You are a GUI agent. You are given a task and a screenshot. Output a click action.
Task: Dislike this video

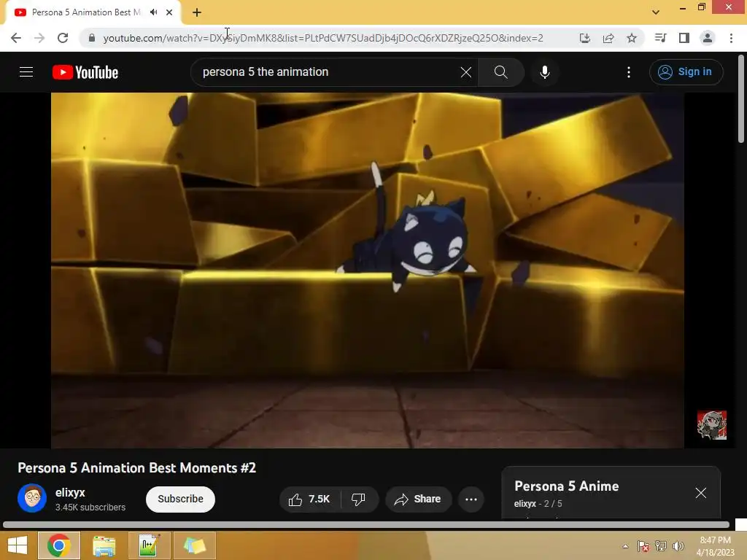(359, 499)
